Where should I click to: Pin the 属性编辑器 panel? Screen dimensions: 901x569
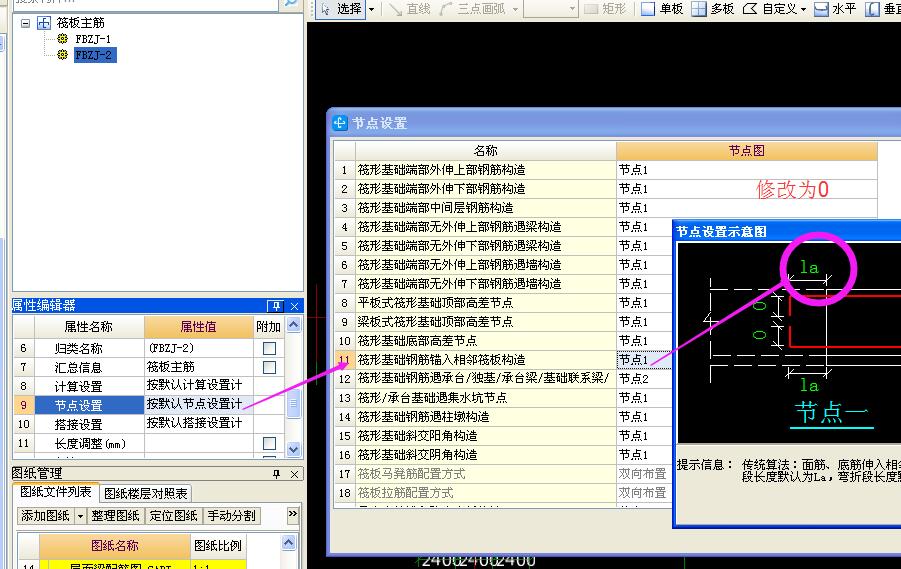point(276,306)
